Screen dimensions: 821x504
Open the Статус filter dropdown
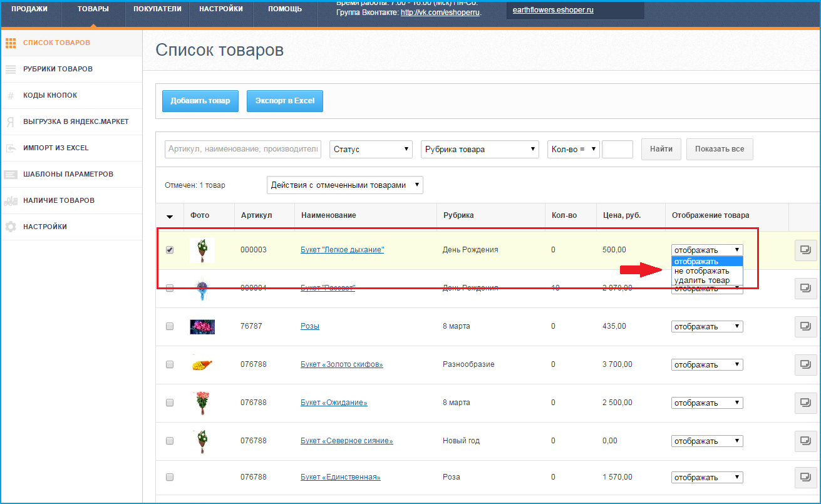point(371,149)
